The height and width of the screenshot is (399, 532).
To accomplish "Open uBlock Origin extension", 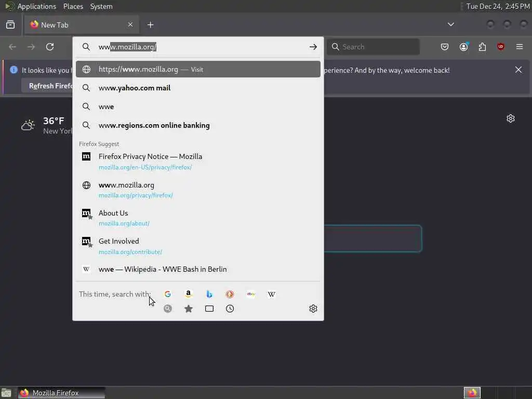I will click(501, 47).
